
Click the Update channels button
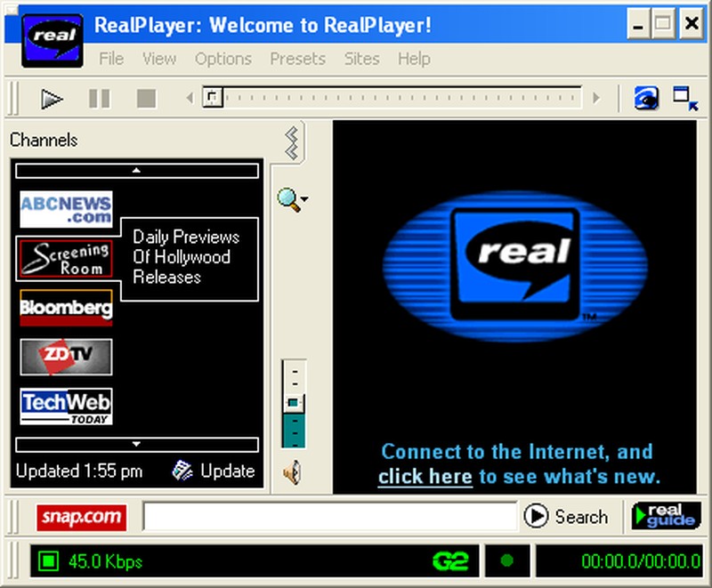click(214, 471)
